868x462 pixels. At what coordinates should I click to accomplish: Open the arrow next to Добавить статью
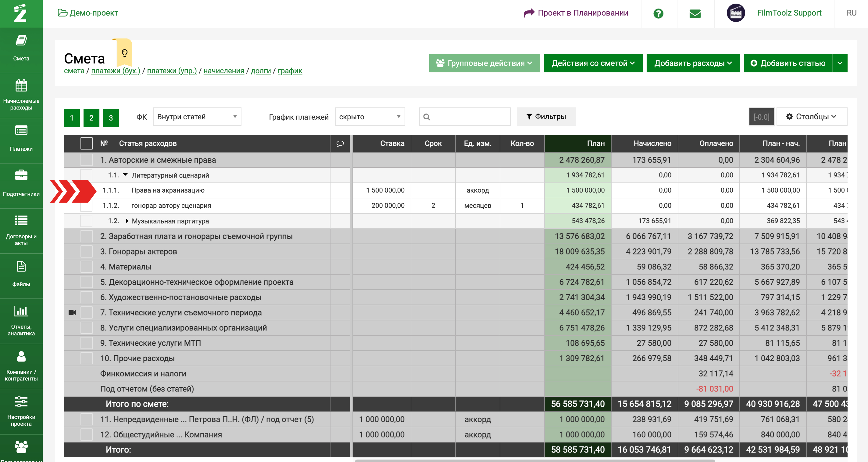(x=840, y=63)
